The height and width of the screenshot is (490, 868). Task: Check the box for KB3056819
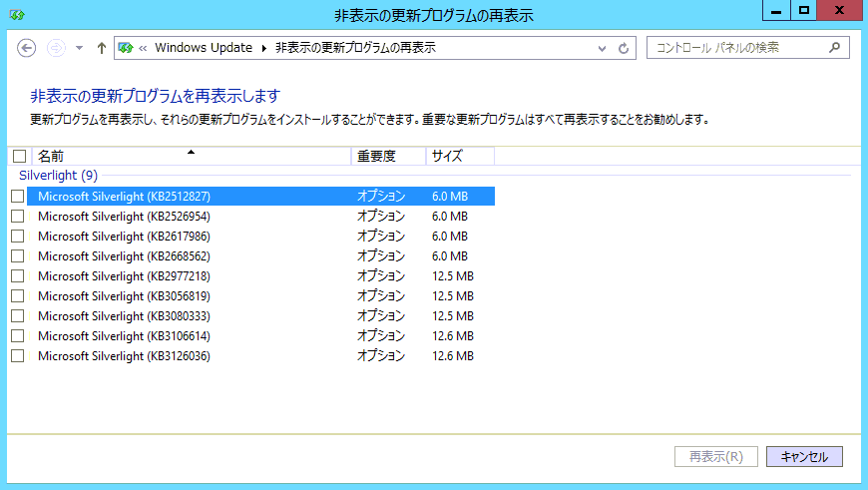(18, 295)
